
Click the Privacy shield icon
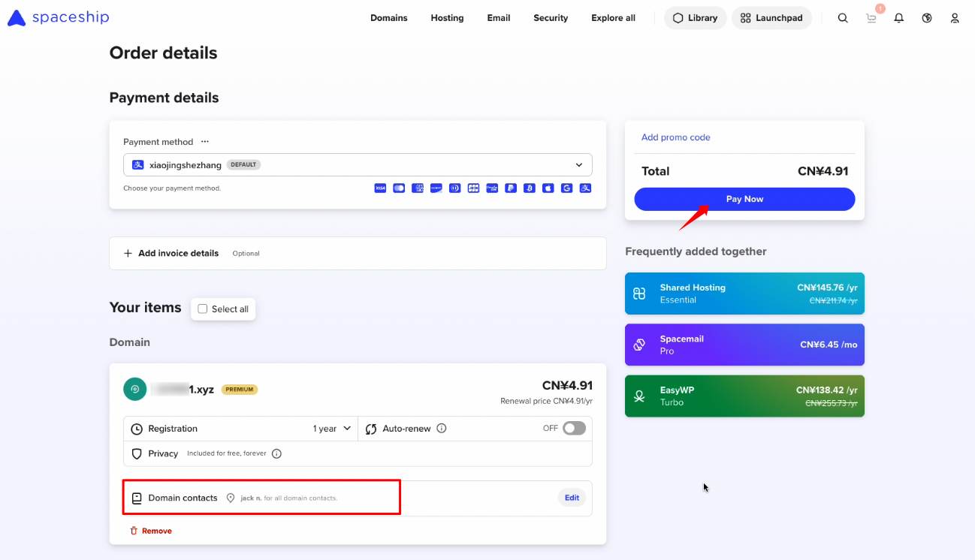(x=137, y=454)
